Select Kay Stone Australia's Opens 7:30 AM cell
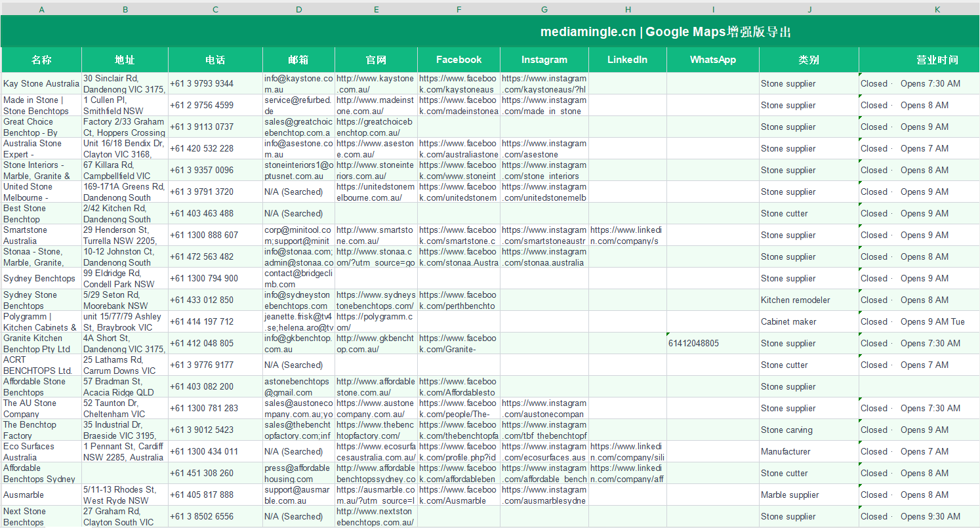 [x=919, y=83]
